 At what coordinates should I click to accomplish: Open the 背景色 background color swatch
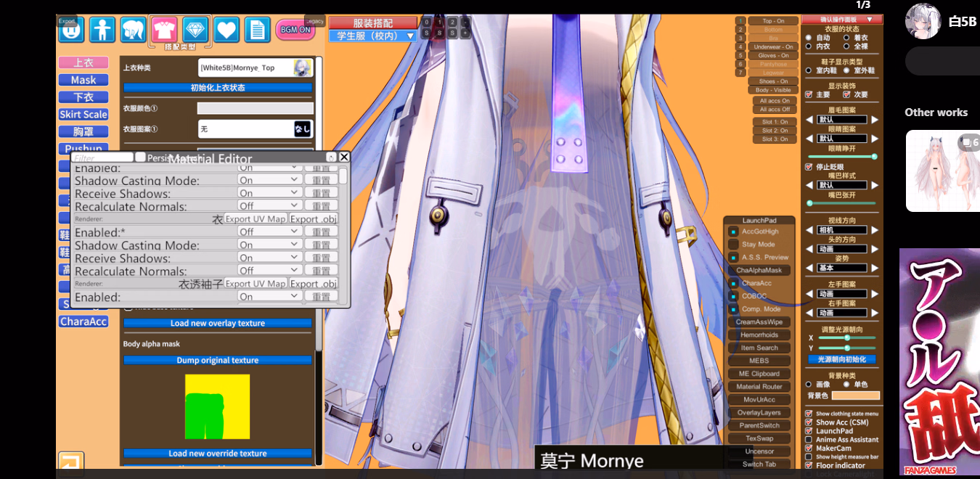tap(855, 396)
